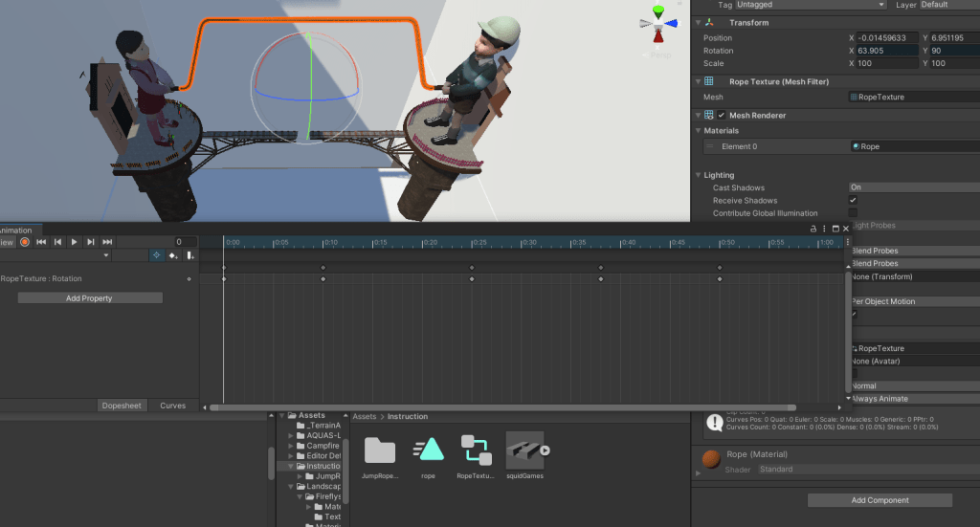
Task: Collapse the Transform component section
Action: (x=698, y=23)
